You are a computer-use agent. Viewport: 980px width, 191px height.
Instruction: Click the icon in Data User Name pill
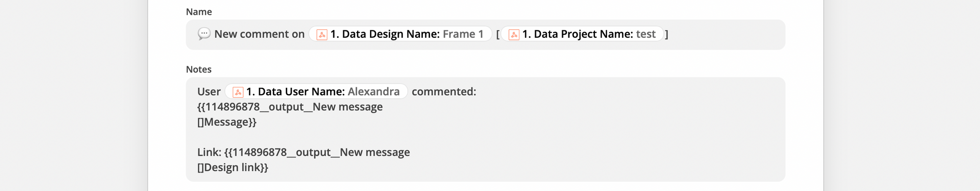click(238, 92)
